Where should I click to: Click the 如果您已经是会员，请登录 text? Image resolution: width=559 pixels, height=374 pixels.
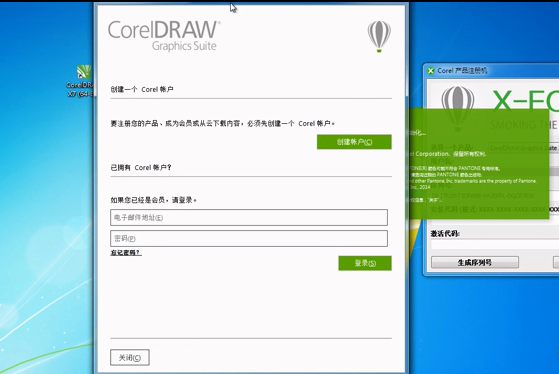point(153,200)
